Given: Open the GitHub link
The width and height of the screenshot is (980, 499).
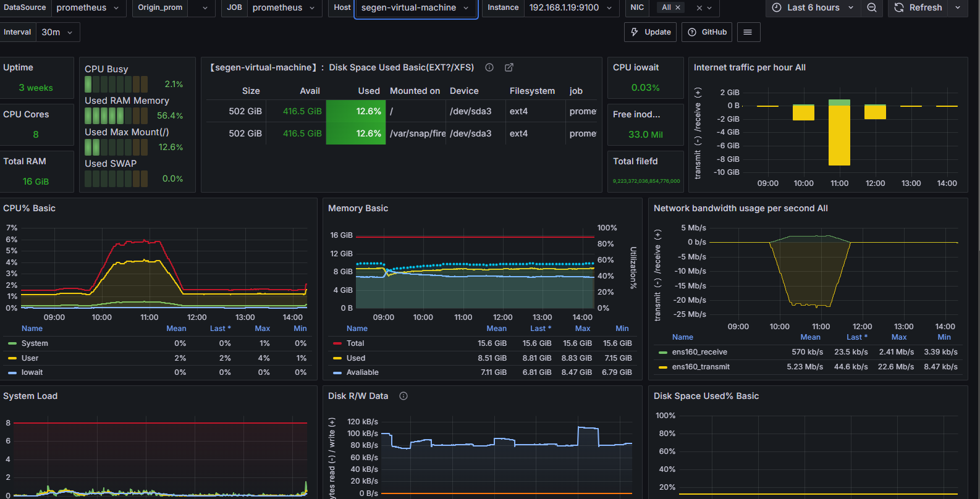Looking at the screenshot, I should click(x=707, y=32).
